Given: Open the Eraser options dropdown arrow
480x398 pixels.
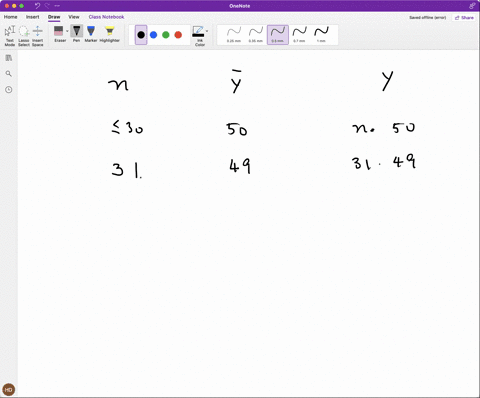Looking at the screenshot, I should [x=67, y=31].
